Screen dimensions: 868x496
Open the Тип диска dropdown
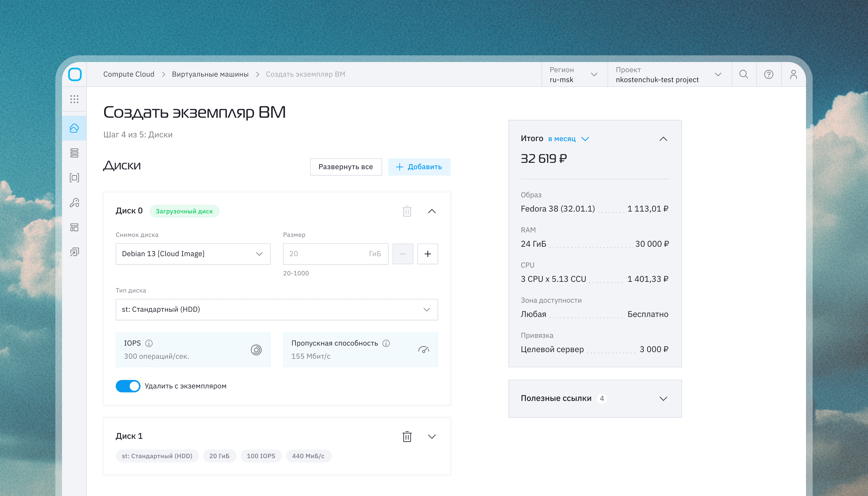(277, 309)
